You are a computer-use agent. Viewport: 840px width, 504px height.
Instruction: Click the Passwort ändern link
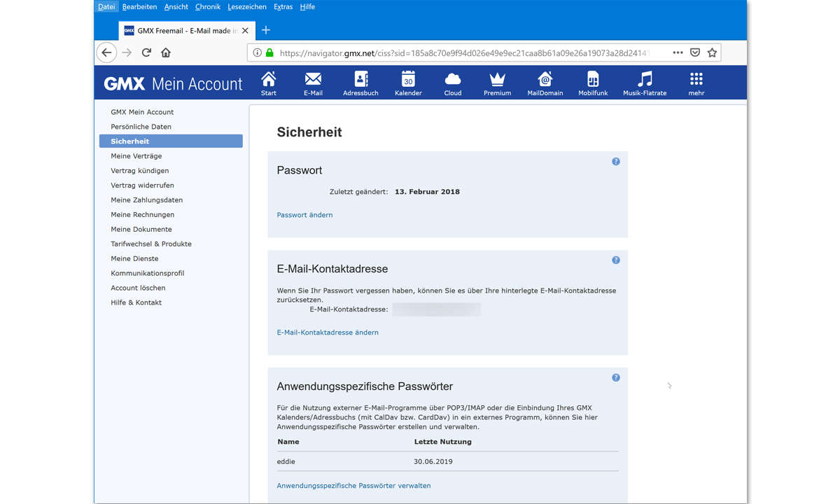coord(304,215)
